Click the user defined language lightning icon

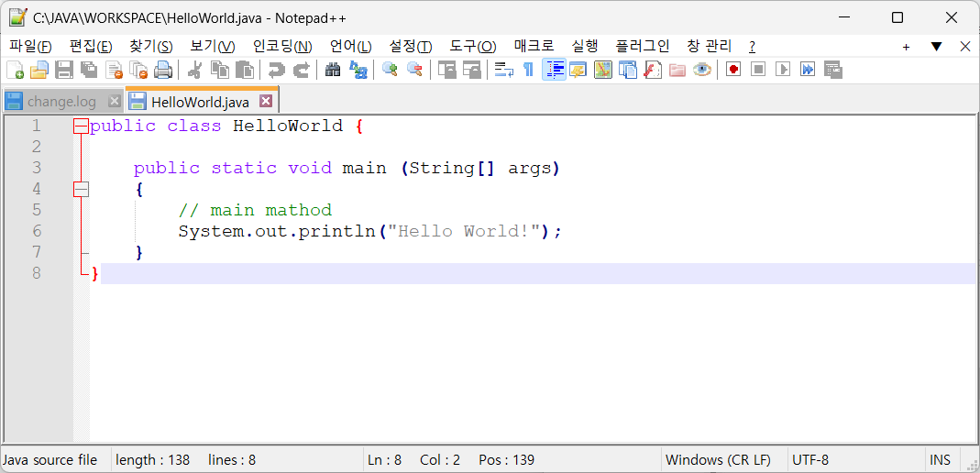(x=578, y=70)
